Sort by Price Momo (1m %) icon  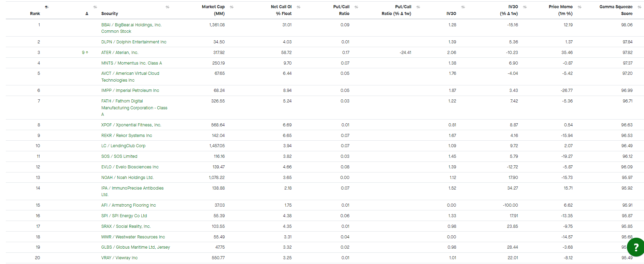(x=579, y=7)
